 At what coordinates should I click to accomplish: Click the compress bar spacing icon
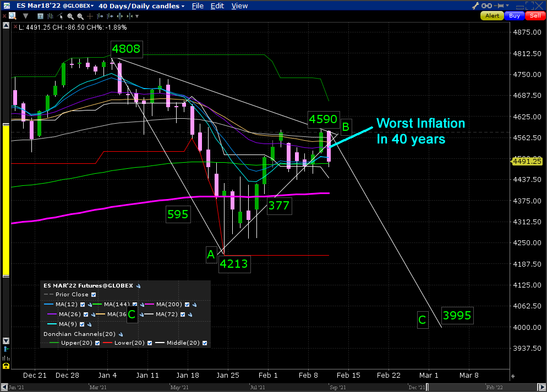click(x=130, y=16)
